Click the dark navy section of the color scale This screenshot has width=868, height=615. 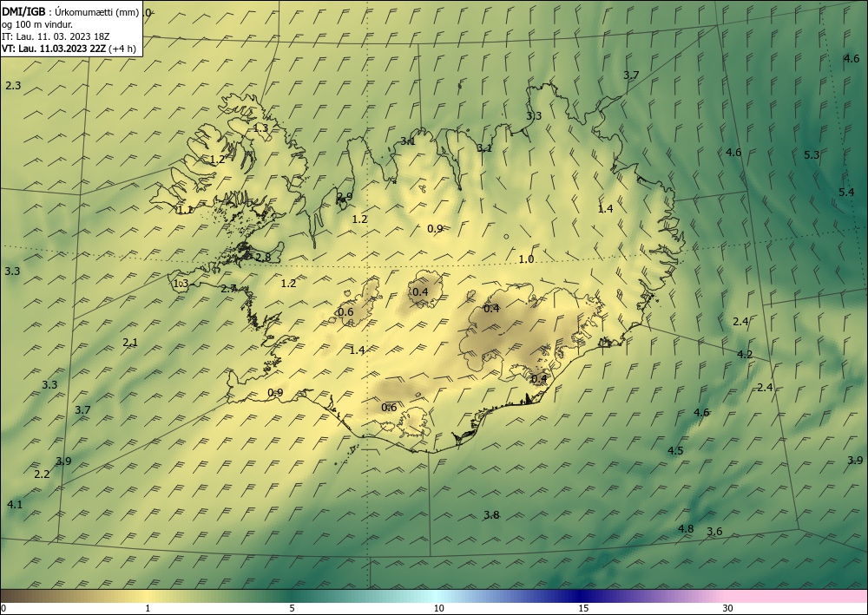[582, 596]
